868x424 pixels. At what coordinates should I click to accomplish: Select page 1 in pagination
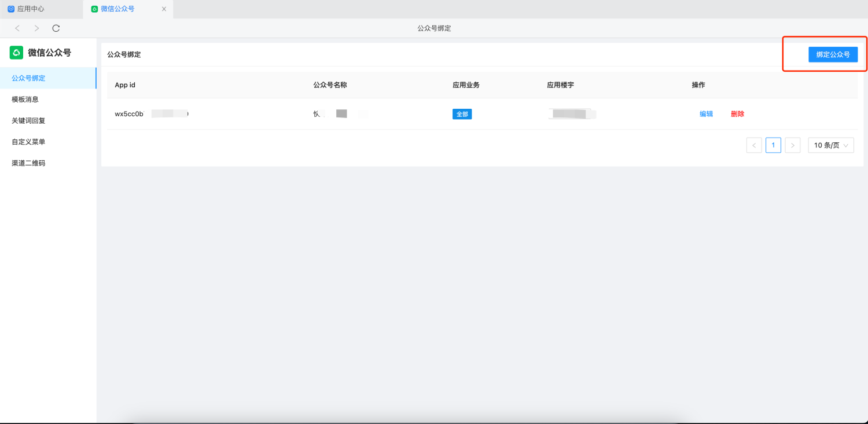[773, 145]
